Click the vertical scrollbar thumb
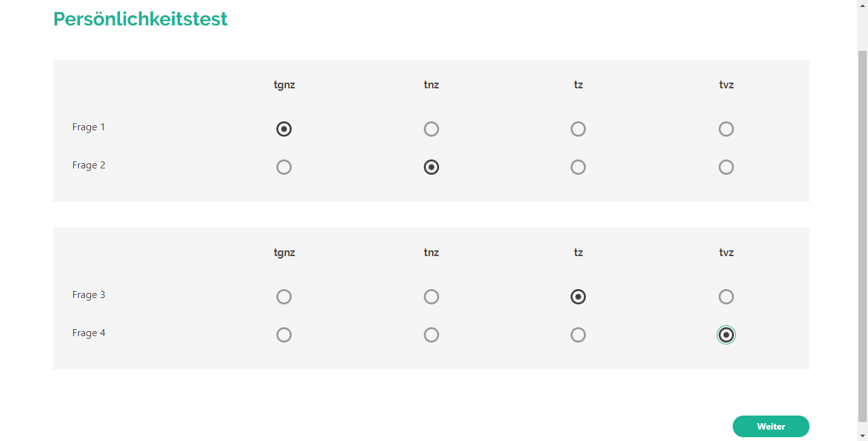Screen dimensions: 868x441 [x=862, y=235]
